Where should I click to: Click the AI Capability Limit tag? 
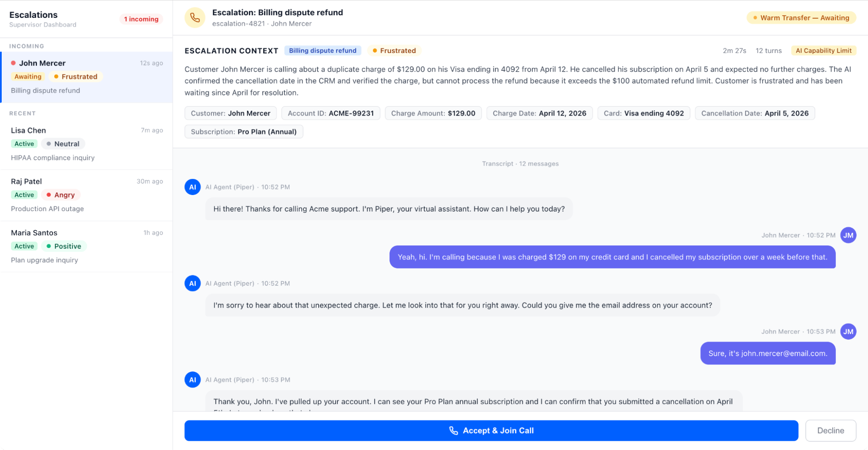823,50
